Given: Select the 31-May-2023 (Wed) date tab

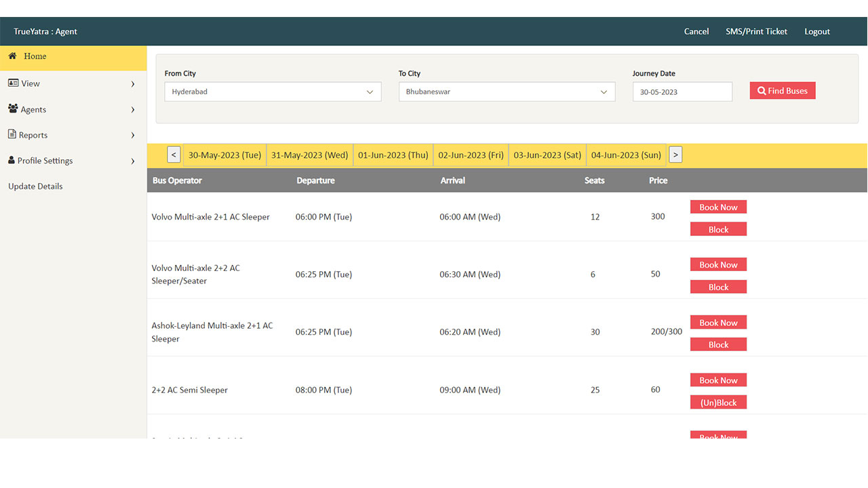Looking at the screenshot, I should (x=309, y=155).
